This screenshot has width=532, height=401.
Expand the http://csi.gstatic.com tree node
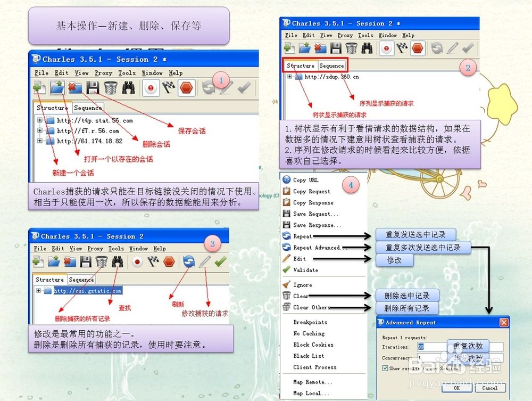click(38, 291)
